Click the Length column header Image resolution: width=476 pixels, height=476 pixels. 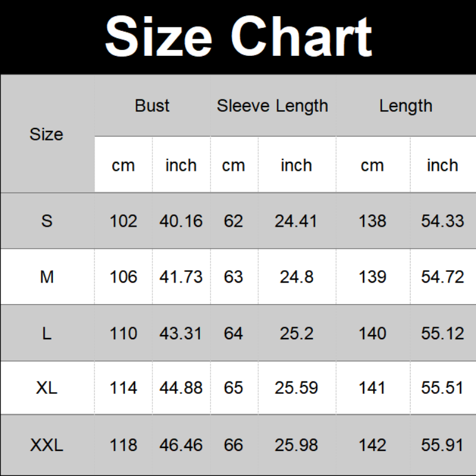[406, 106]
